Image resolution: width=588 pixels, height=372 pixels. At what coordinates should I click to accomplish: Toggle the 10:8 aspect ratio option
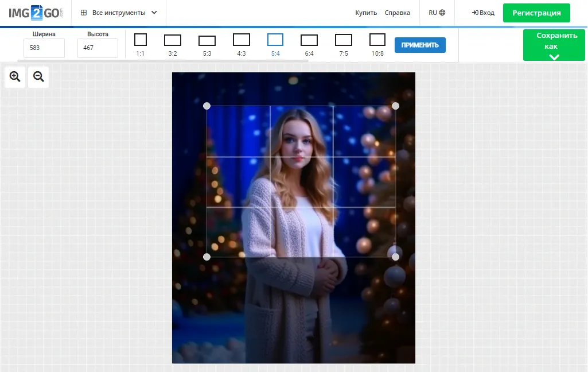pyautogui.click(x=377, y=40)
